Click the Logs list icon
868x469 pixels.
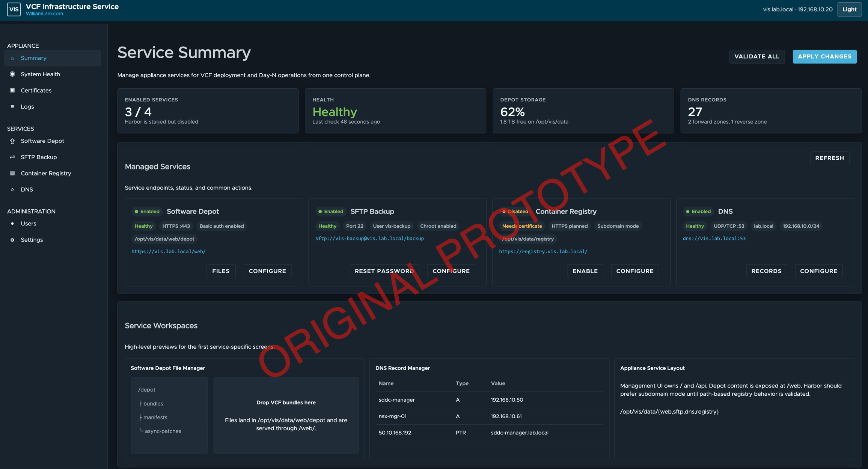click(12, 107)
